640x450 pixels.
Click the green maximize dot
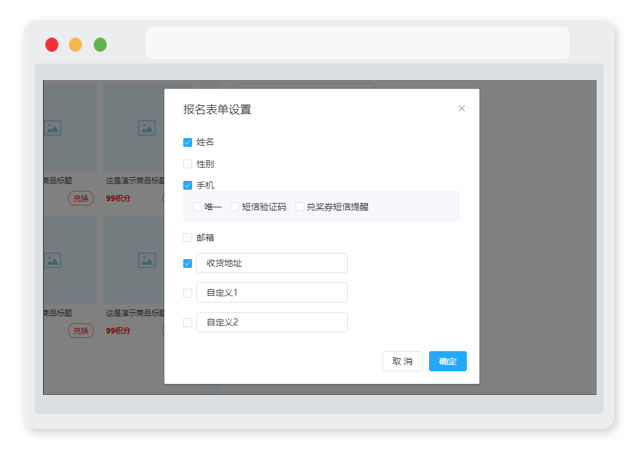100,45
